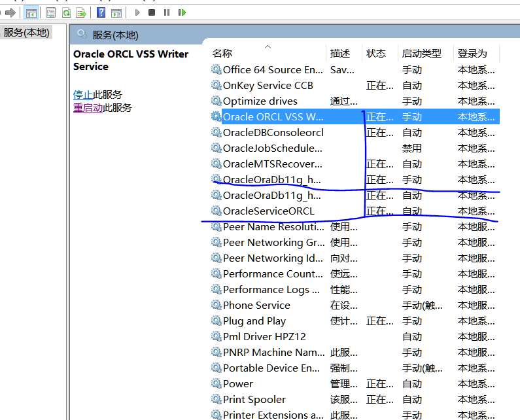Select the Power service name
Viewport: 520px width, 420px height.
[x=238, y=384]
